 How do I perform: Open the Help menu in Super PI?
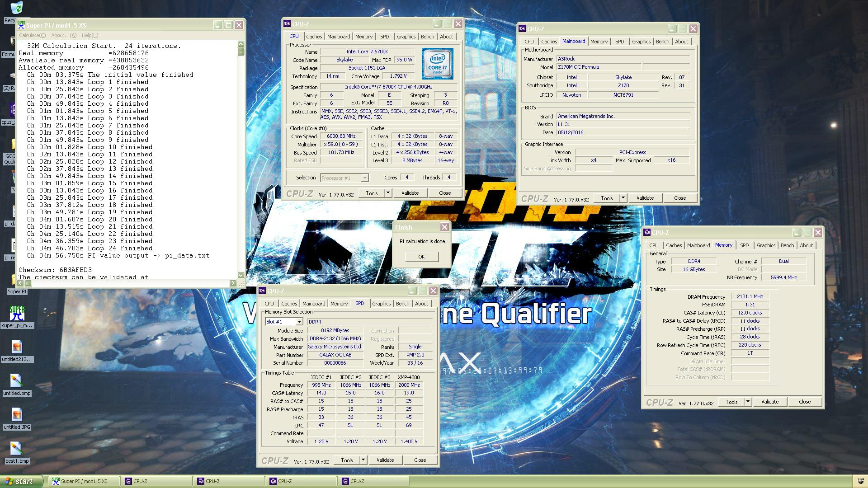pyautogui.click(x=90, y=35)
